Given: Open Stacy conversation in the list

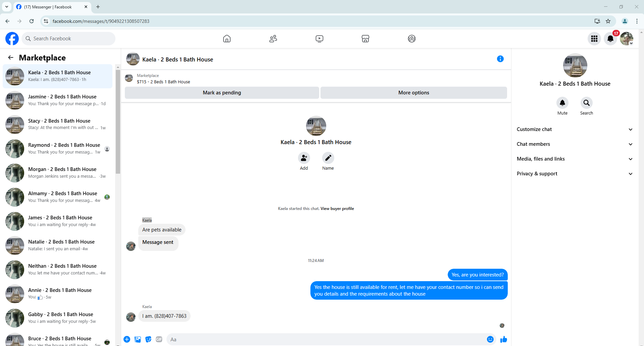Looking at the screenshot, I should pyautogui.click(x=58, y=125).
